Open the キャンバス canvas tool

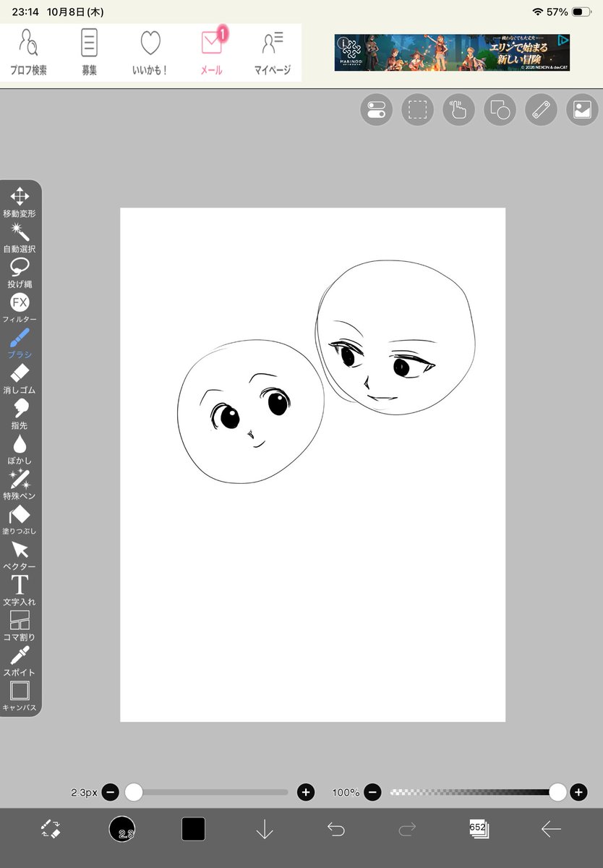tap(20, 696)
